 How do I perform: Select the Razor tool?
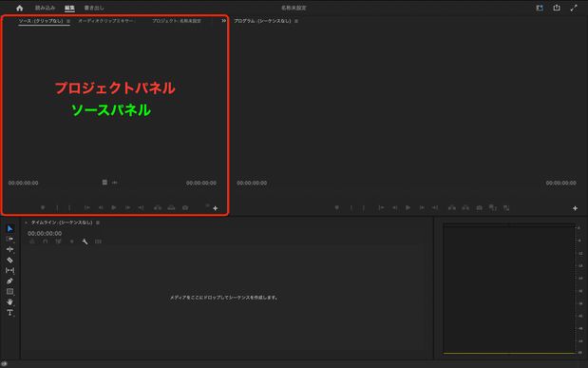click(x=10, y=260)
